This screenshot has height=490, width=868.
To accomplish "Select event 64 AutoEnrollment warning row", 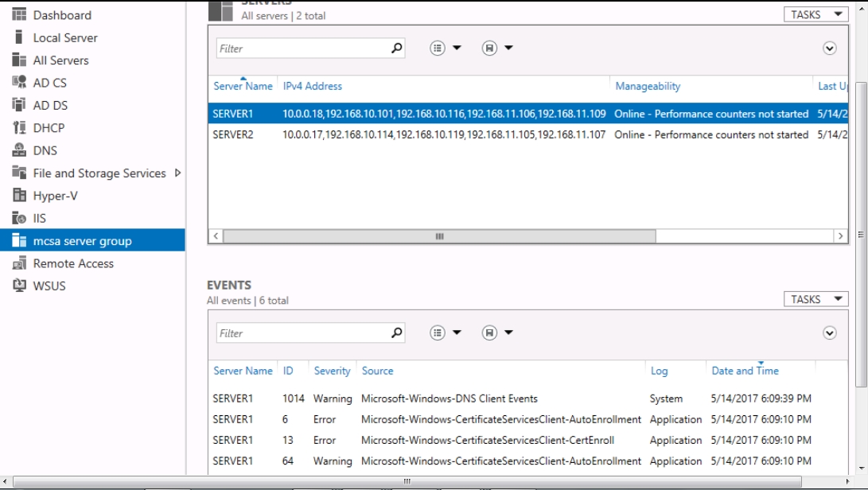I will coord(528,461).
